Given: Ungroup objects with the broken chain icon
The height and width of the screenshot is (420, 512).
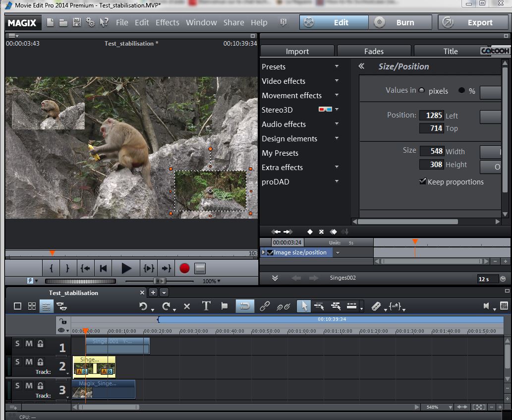Looking at the screenshot, I should [283, 306].
